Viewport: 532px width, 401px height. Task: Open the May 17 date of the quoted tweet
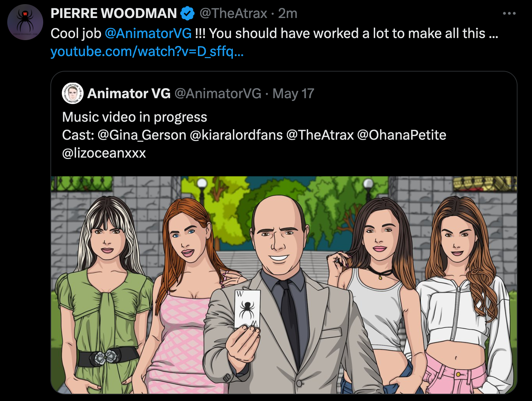pyautogui.click(x=293, y=93)
